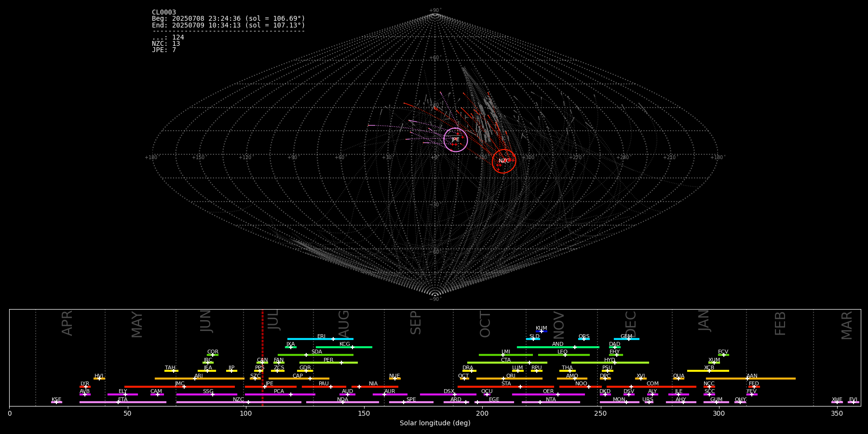The width and height of the screenshot is (868, 434).
Task: Click the LMI shower label
Action: (x=506, y=352)
